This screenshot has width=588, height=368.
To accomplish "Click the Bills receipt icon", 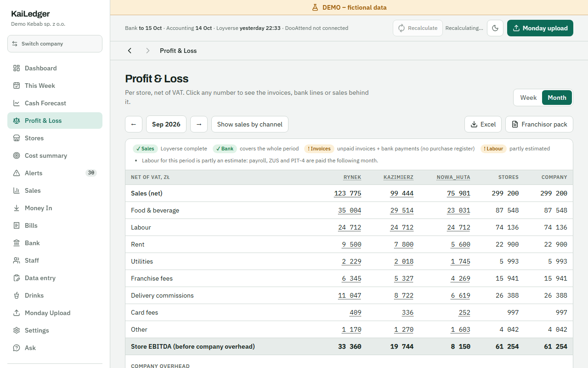I will pyautogui.click(x=17, y=225).
